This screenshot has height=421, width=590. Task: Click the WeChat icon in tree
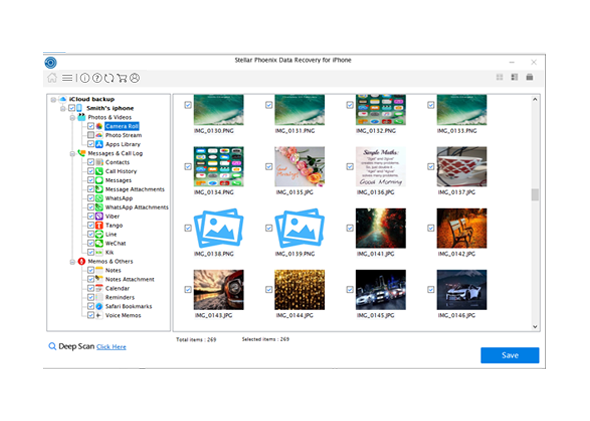coord(99,243)
